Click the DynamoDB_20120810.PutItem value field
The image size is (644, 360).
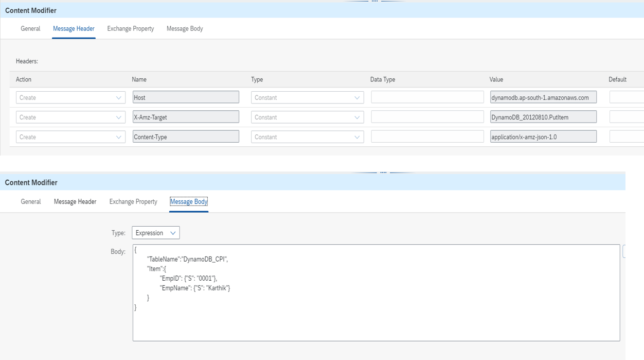(x=543, y=117)
